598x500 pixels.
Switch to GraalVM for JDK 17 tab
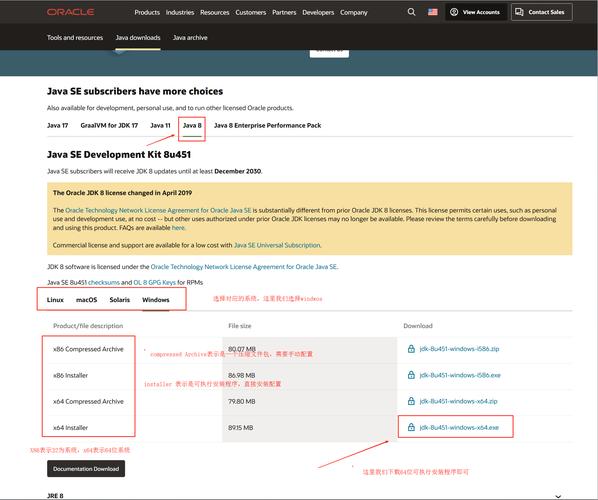click(x=109, y=125)
